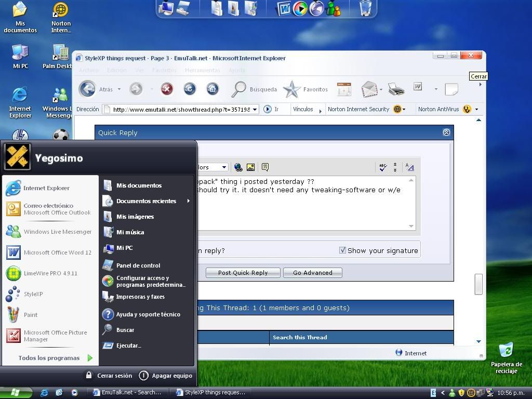This screenshot has width=532, height=399.
Task: Open the mail envelope toolbar icon
Action: click(x=369, y=89)
